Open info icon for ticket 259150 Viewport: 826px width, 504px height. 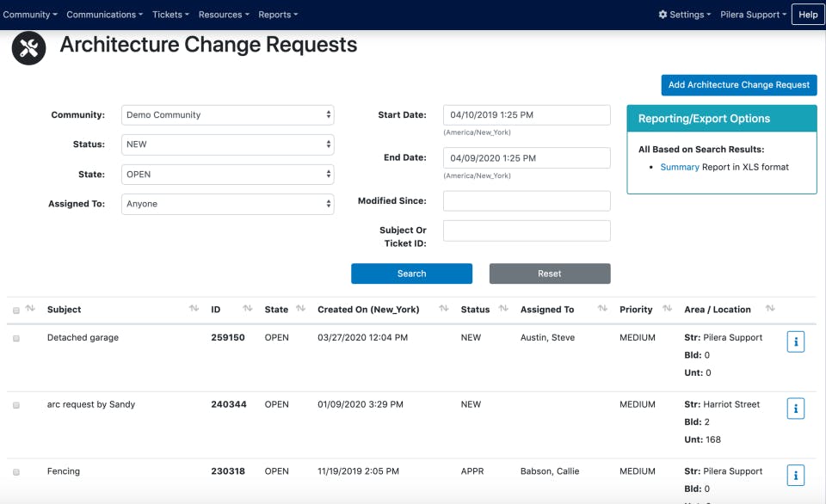(x=795, y=341)
